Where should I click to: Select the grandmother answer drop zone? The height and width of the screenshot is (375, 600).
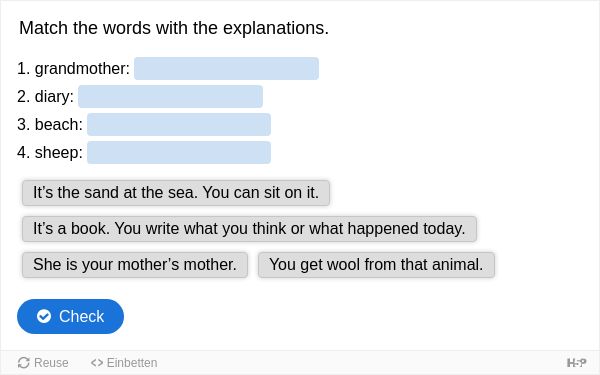(x=226, y=68)
